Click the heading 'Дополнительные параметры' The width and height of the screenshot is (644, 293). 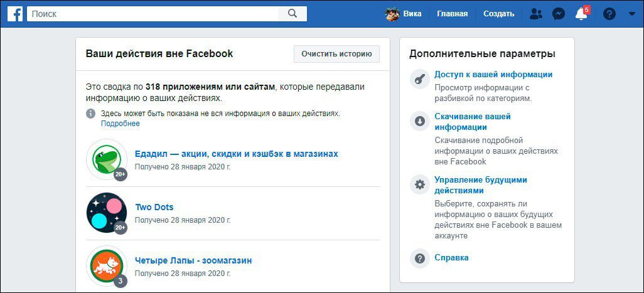coord(482,54)
